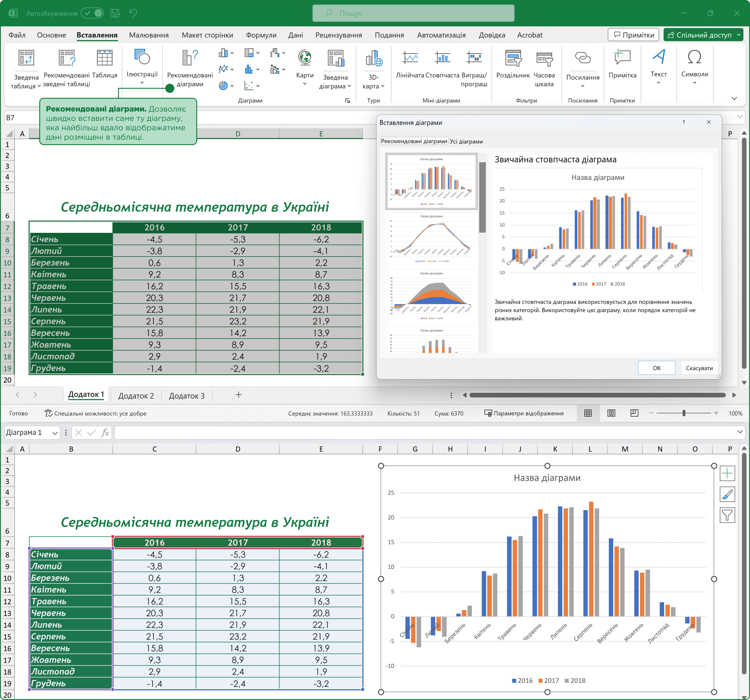This screenshot has height=700, width=750.
Task: Click the chart elements plus icon
Action: point(727,473)
